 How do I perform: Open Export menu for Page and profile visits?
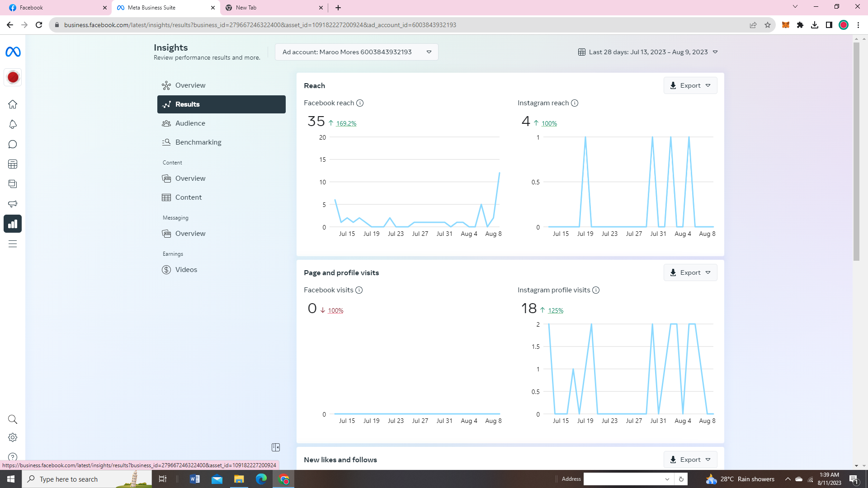pyautogui.click(x=690, y=272)
